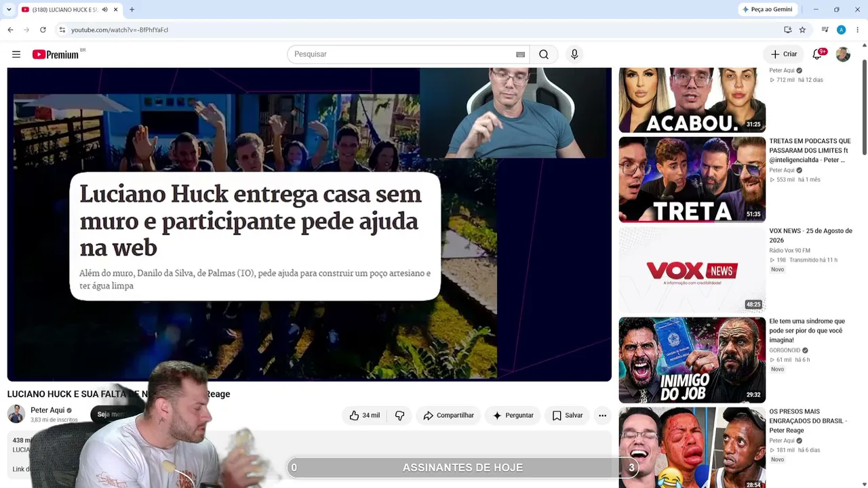Image resolution: width=868 pixels, height=488 pixels.
Task: Open the Chrome profile avatar
Action: coord(841,30)
